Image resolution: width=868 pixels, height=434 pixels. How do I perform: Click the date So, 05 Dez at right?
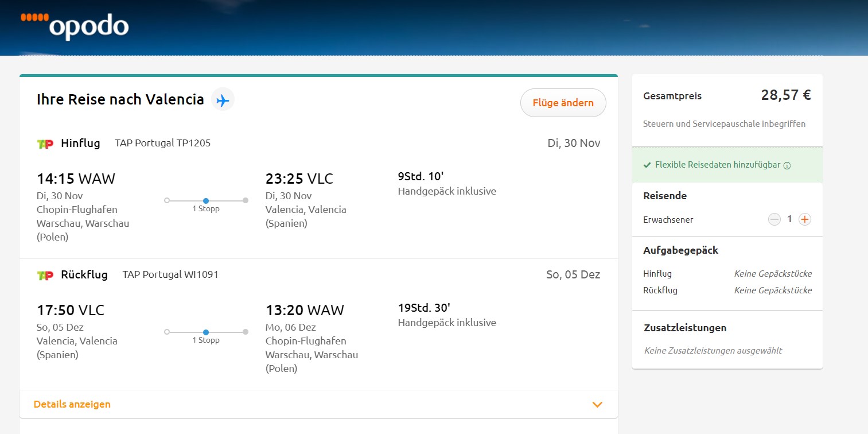pos(573,274)
